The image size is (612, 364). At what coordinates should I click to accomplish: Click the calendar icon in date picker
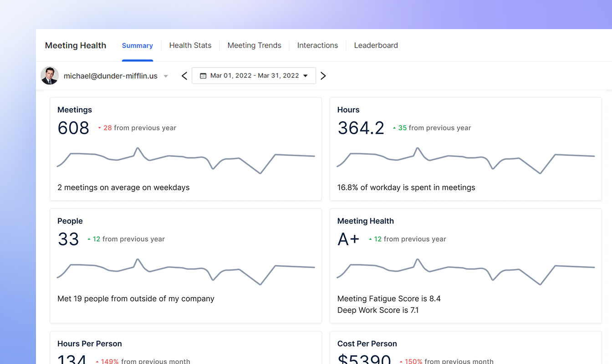click(x=203, y=76)
